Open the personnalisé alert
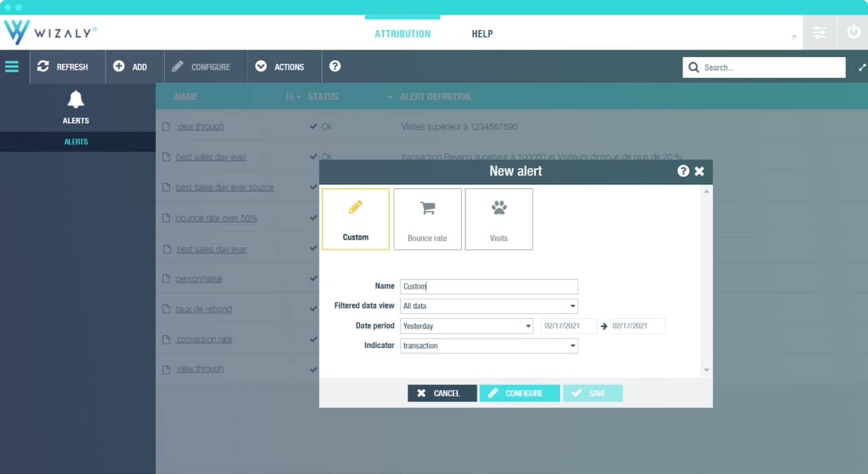This screenshot has width=868, height=474. (198, 279)
